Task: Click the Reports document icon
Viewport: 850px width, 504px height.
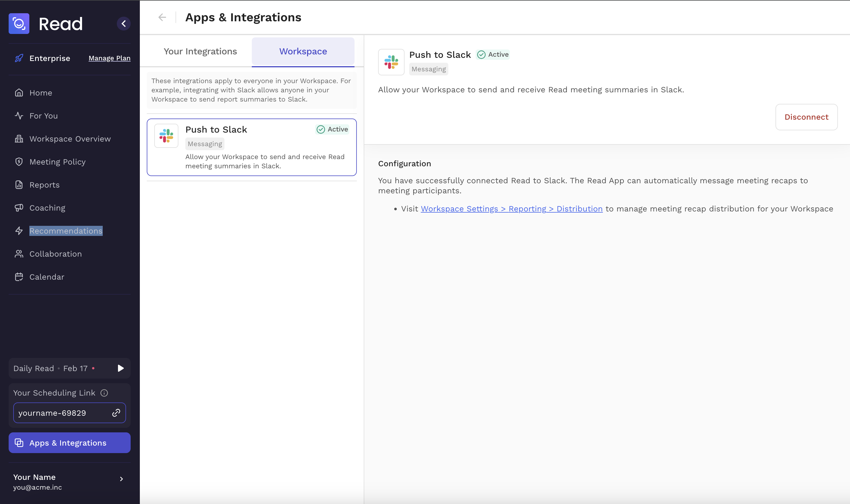Action: click(19, 185)
